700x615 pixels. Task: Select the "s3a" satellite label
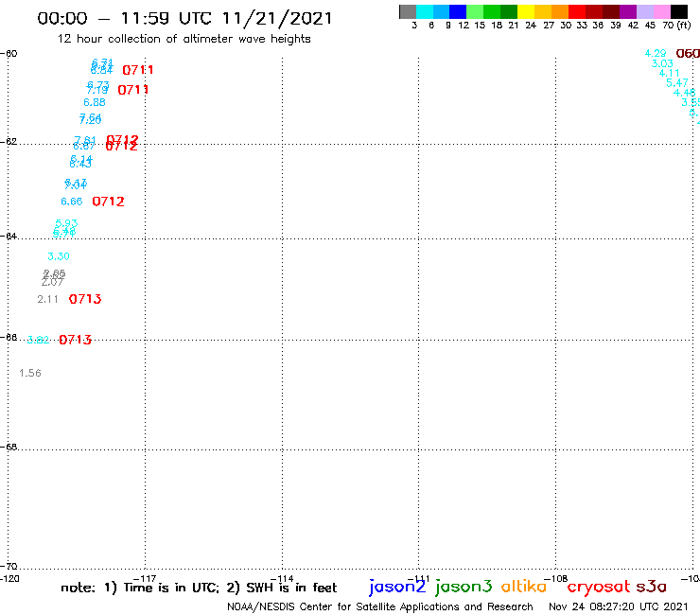pyautogui.click(x=651, y=587)
